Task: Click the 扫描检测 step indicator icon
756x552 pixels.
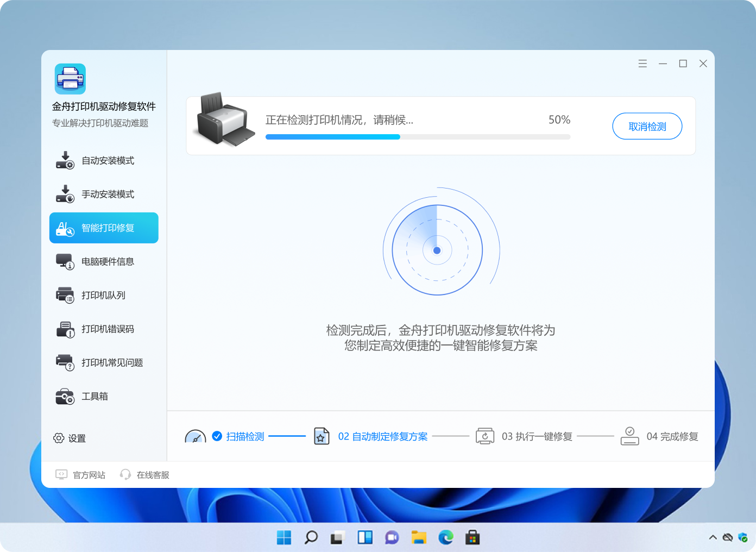Action: (x=196, y=436)
